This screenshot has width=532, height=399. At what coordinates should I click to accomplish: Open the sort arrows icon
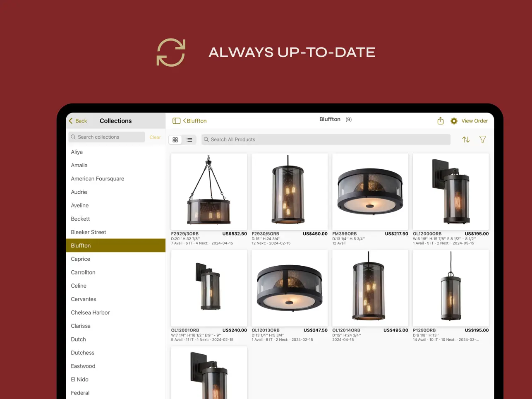pyautogui.click(x=466, y=139)
